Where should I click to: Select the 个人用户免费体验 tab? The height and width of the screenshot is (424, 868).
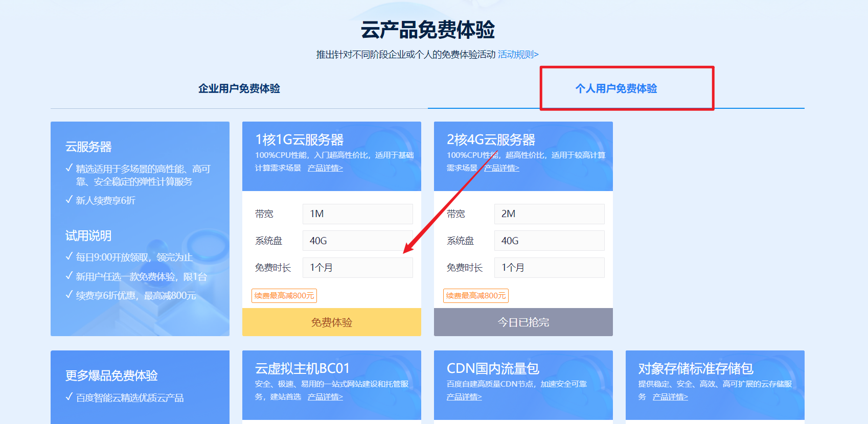[x=616, y=88]
